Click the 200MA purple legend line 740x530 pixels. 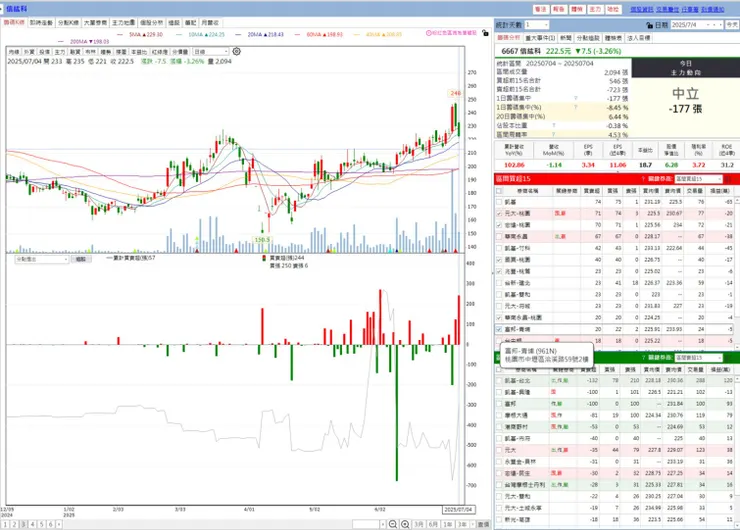coord(63,42)
